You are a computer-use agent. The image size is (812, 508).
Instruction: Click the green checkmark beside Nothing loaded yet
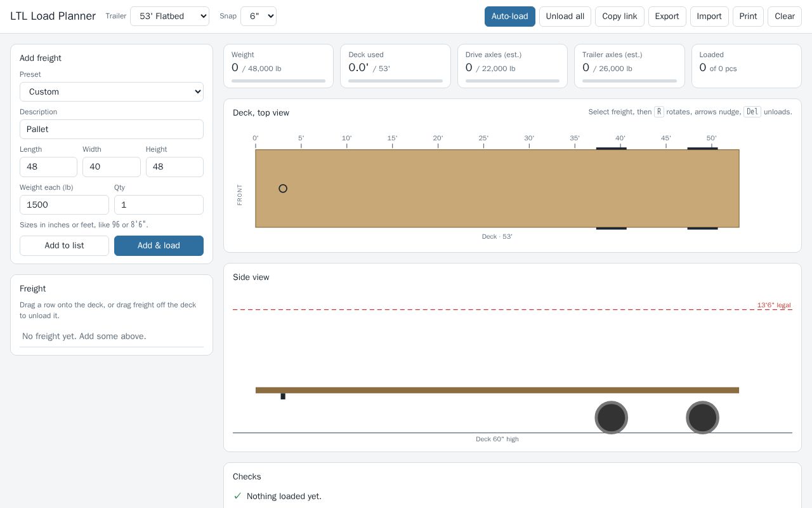(x=238, y=496)
